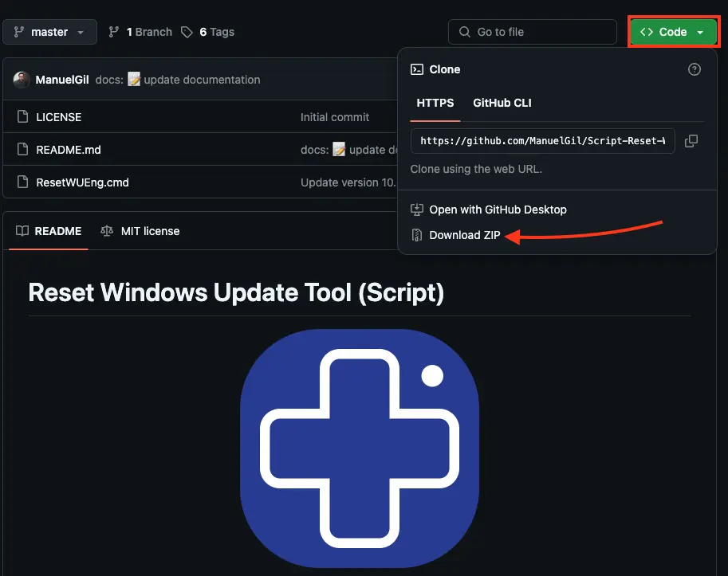This screenshot has width=728, height=576.
Task: Open the ResetWUEng.cmd file
Action: tap(82, 182)
